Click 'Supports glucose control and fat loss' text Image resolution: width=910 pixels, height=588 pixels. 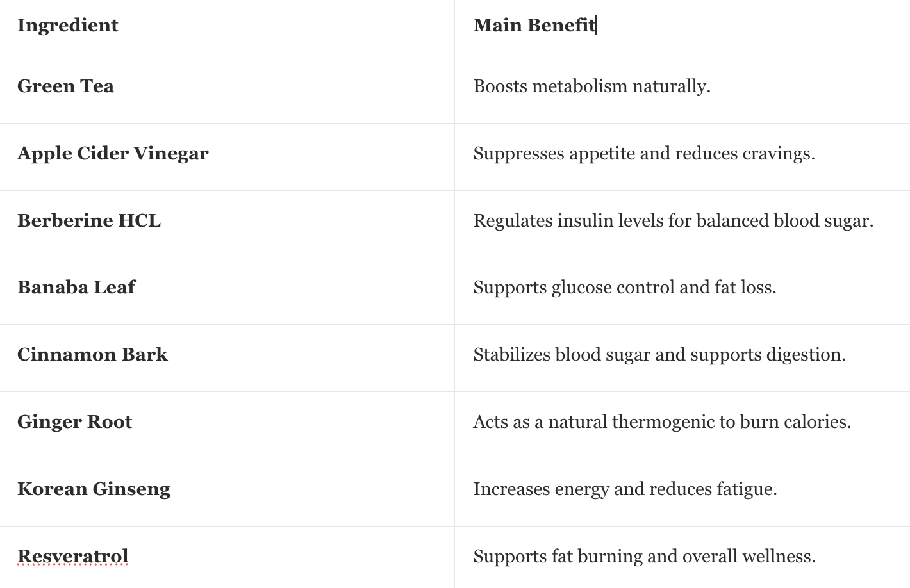pyautogui.click(x=624, y=288)
